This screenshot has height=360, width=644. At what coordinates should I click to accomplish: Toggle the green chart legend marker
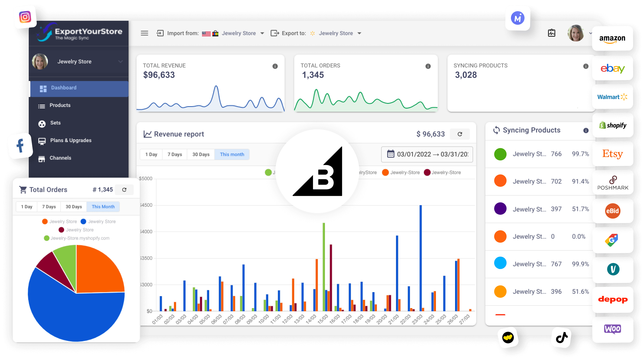[268, 172]
